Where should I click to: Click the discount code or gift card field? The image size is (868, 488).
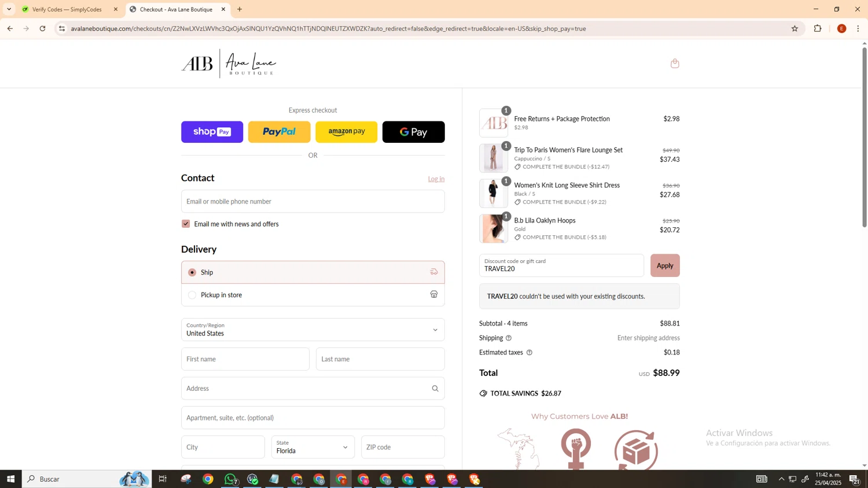561,265
